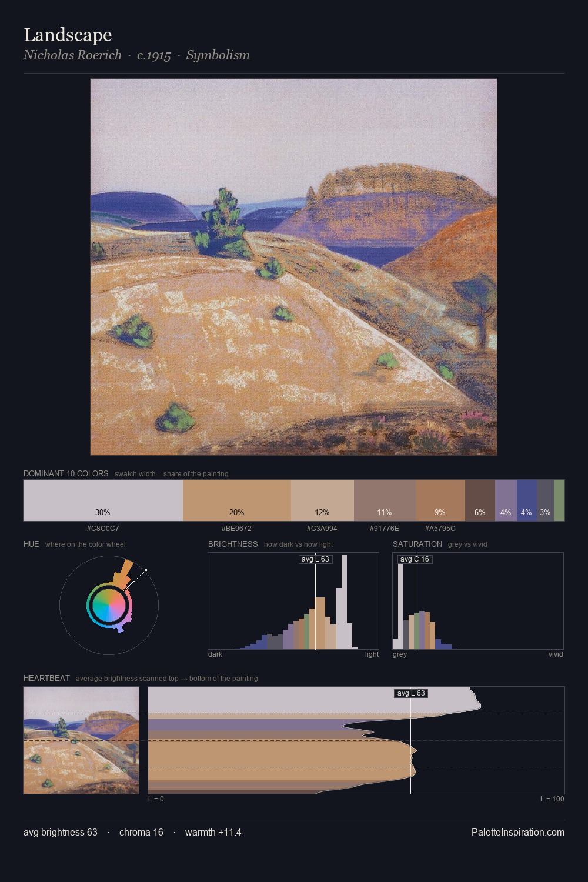Click the '11%' share label
The height and width of the screenshot is (882, 588).
[x=385, y=512]
